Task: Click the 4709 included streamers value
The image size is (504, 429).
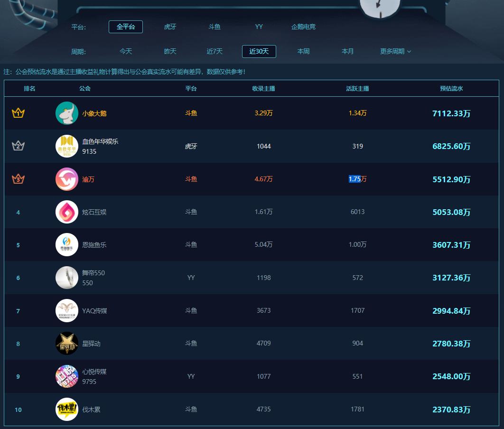Action: [263, 343]
